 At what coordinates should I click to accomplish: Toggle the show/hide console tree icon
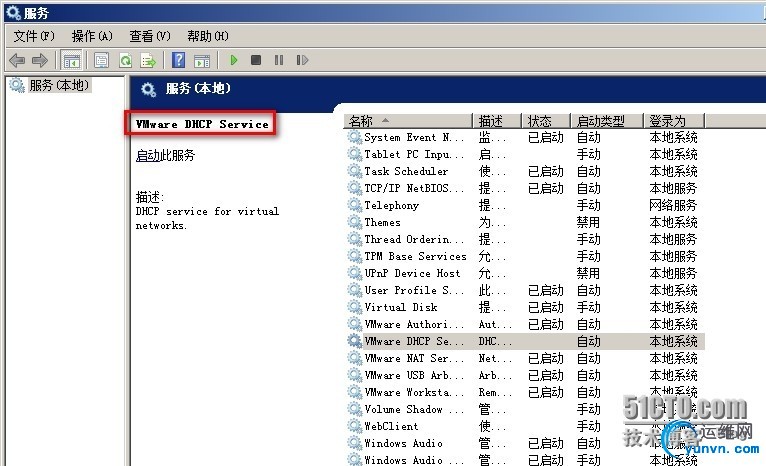coord(71,61)
